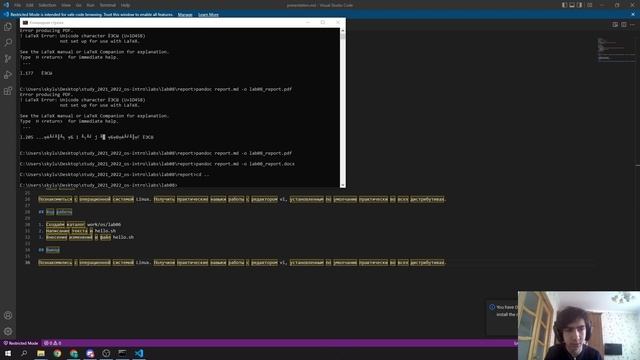Switch to Command Prompt taskbar icon

point(122,353)
